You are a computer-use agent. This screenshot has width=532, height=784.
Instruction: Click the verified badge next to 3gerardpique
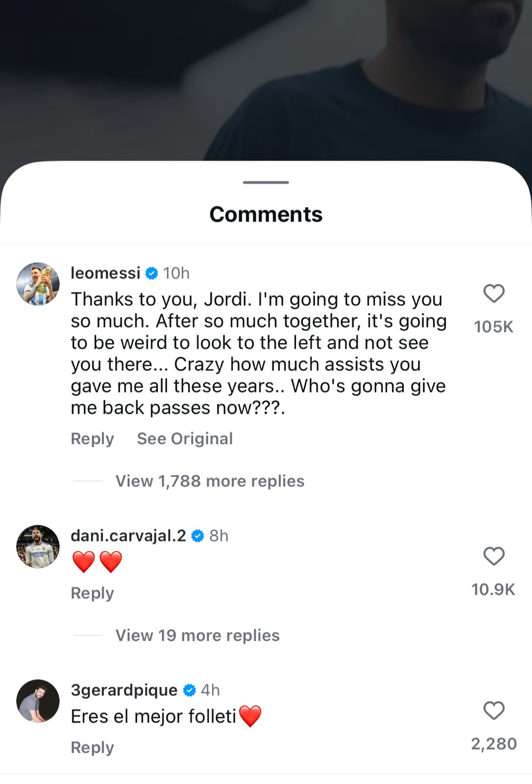pyautogui.click(x=188, y=690)
